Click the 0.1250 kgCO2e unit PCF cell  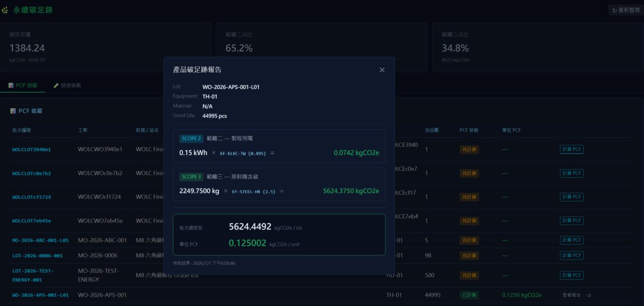coord(522,295)
